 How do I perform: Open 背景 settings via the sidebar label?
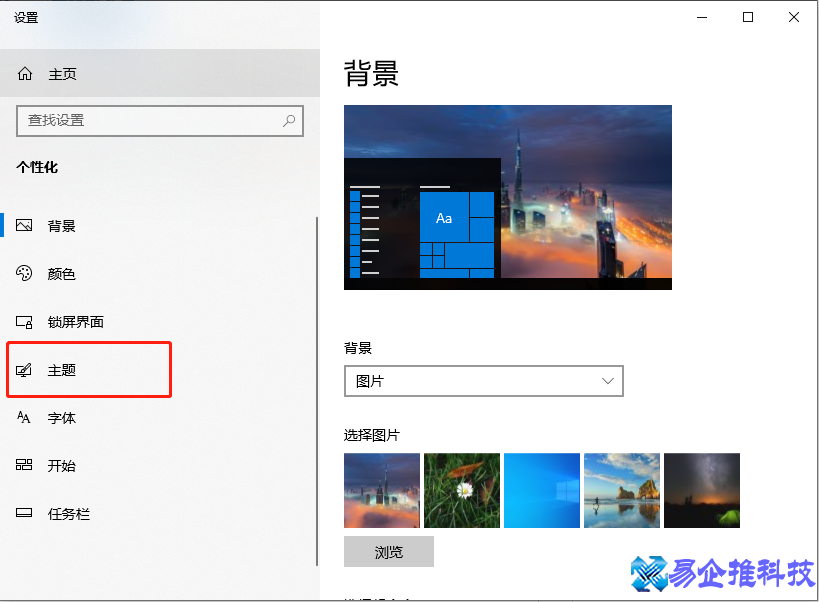click(62, 225)
